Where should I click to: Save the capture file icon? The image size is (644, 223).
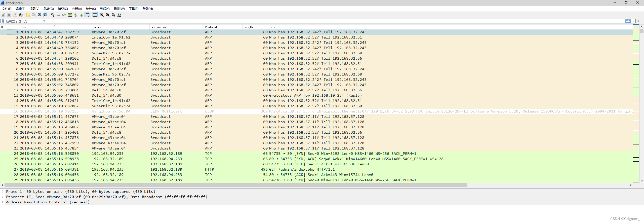(34, 15)
